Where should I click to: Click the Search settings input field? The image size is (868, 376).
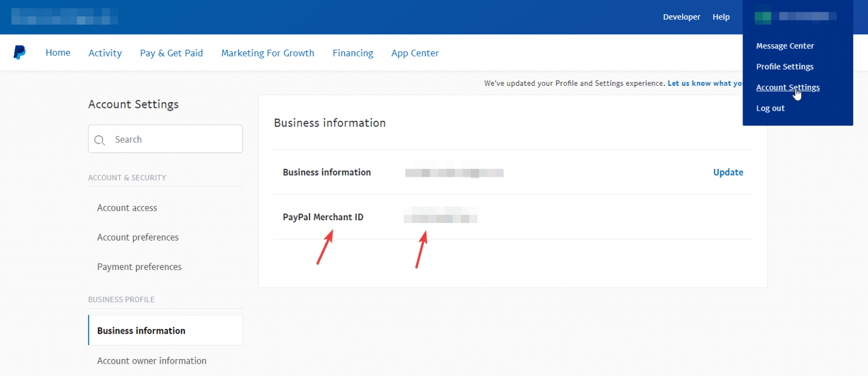pyautogui.click(x=165, y=139)
